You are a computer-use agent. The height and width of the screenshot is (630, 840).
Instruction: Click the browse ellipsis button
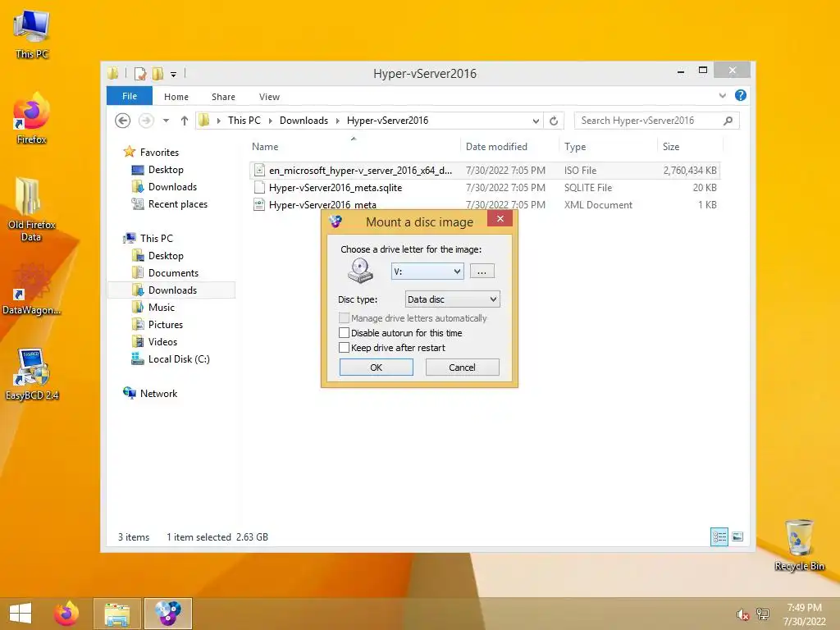(482, 272)
